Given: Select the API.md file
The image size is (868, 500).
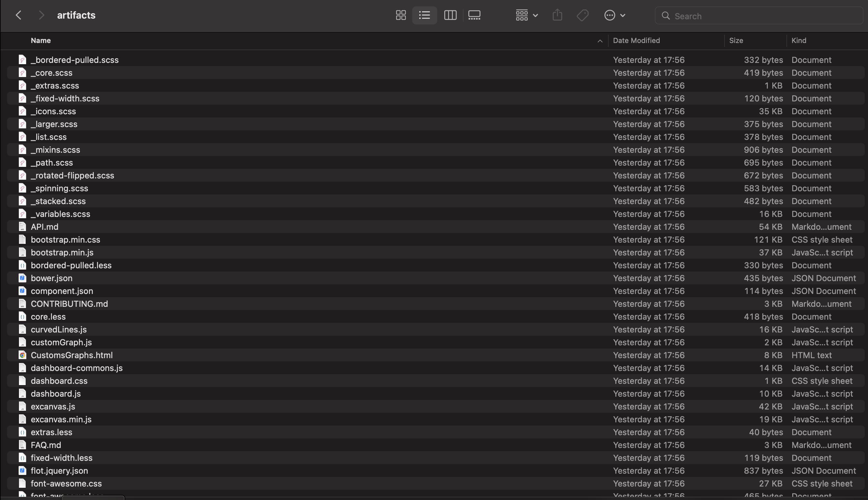Looking at the screenshot, I should point(44,227).
